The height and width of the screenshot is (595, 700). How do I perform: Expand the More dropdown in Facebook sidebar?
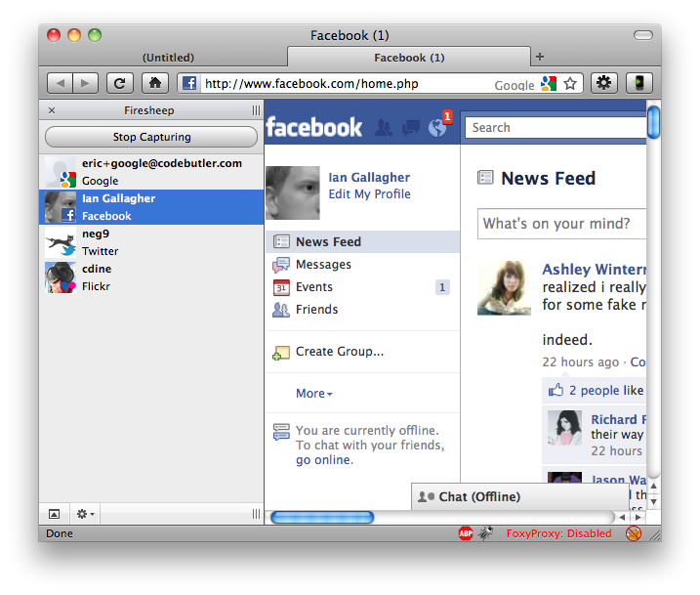point(314,394)
